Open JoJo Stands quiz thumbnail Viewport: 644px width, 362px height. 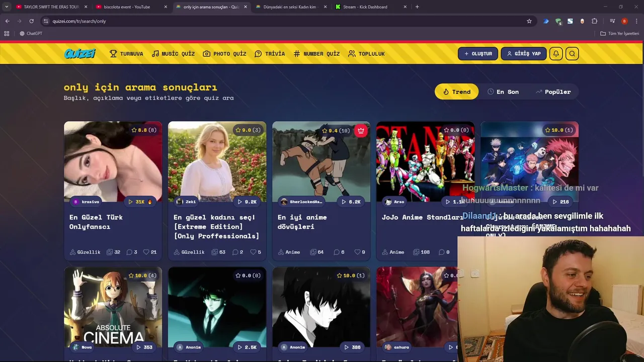tap(425, 161)
